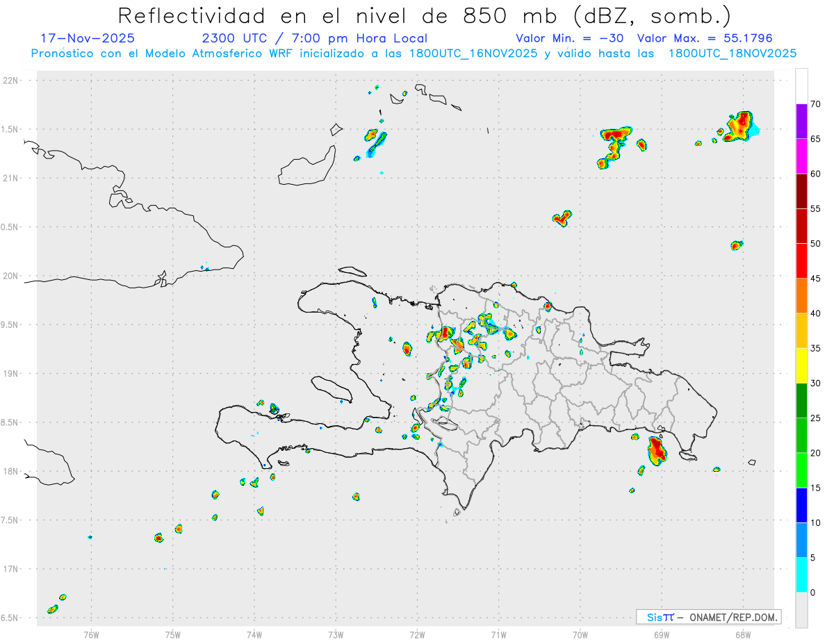Click the date '17-Nov-2025'

pos(88,38)
